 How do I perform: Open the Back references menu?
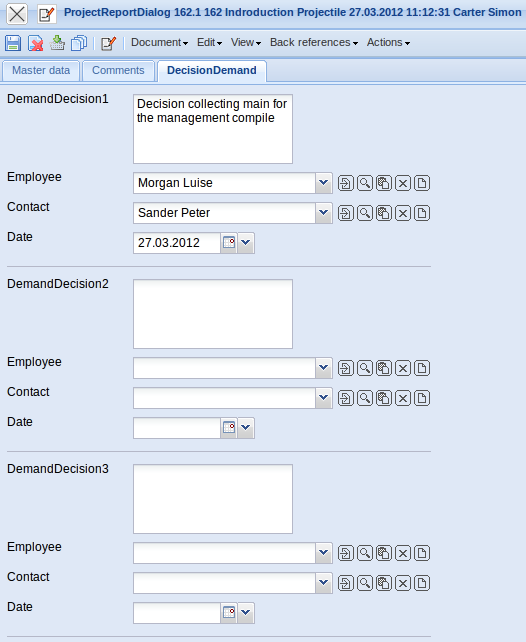(314, 43)
